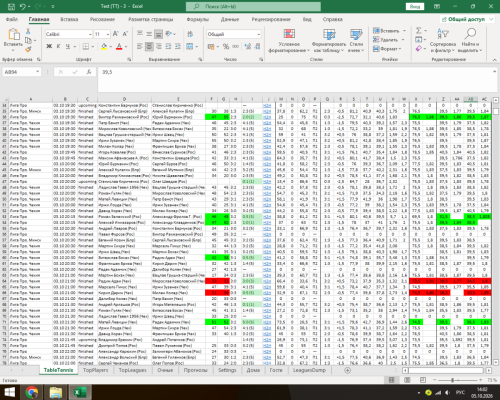500x400 pixels.
Task: Click the Clear eraser icon
Action: 419,49
